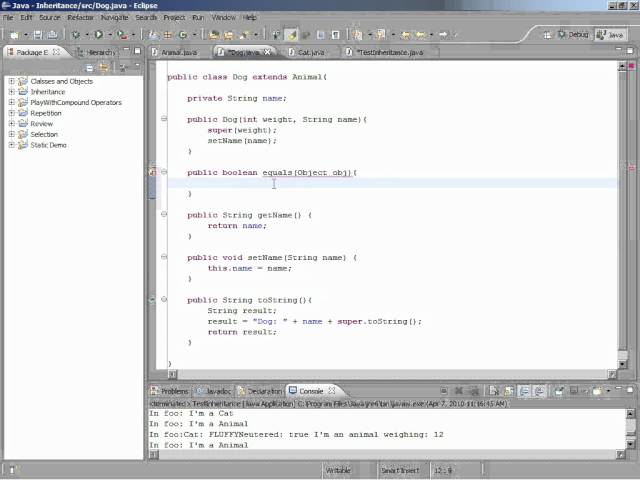This screenshot has width=640, height=480.
Task: Open the Problems view tab
Action: point(170,391)
